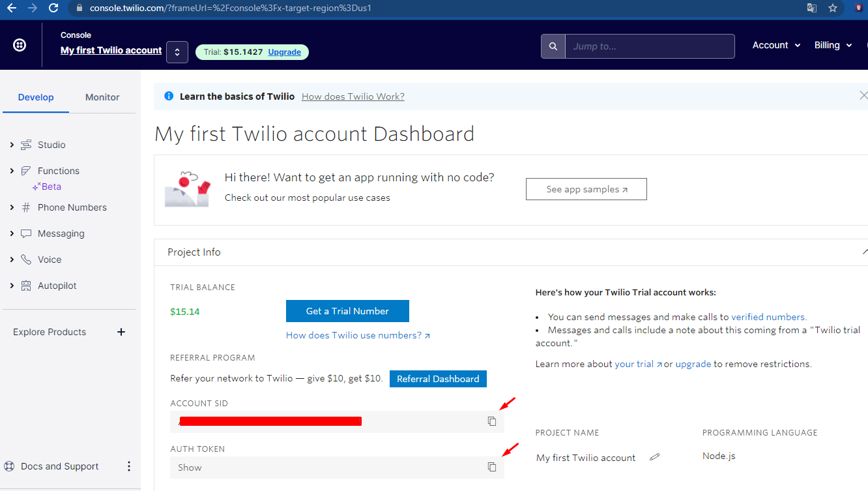This screenshot has width=868, height=491.
Task: Open Phone Numbers in the sidebar
Action: click(x=72, y=207)
